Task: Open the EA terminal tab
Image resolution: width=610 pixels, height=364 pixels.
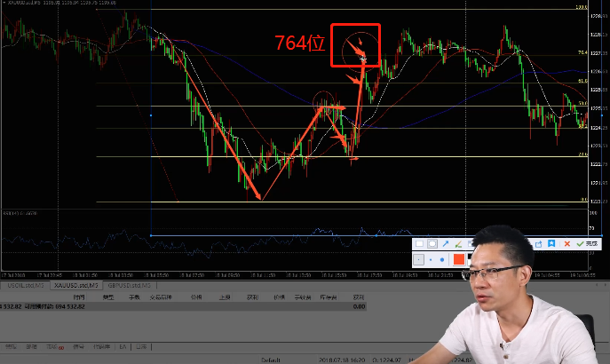Action: pos(123,346)
